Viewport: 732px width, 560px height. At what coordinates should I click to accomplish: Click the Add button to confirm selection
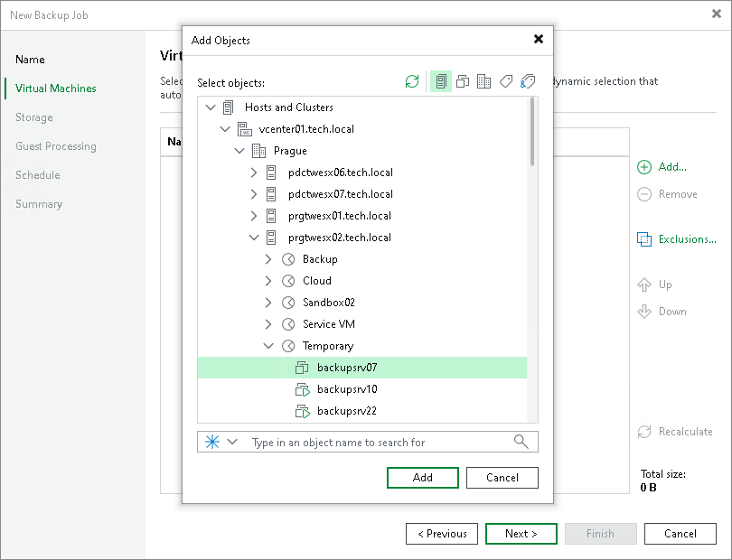[422, 477]
